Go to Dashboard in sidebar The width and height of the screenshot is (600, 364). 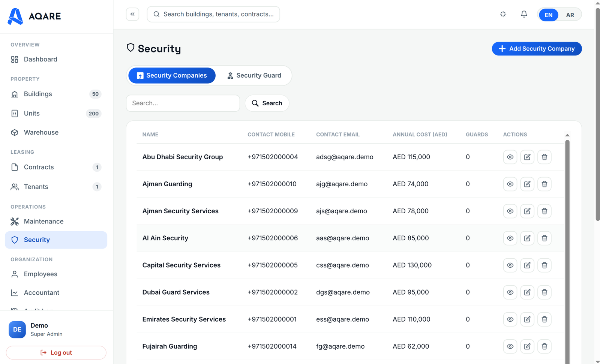click(x=56, y=59)
